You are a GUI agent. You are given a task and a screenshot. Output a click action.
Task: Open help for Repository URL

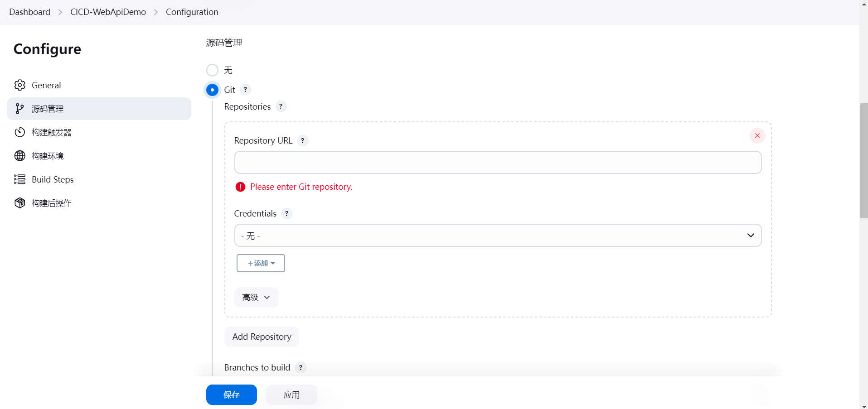click(303, 141)
